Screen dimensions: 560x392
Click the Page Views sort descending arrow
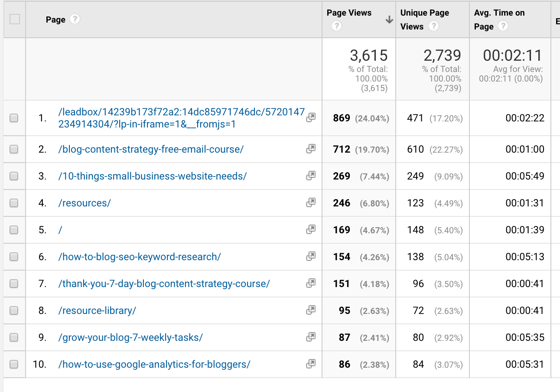tap(389, 20)
